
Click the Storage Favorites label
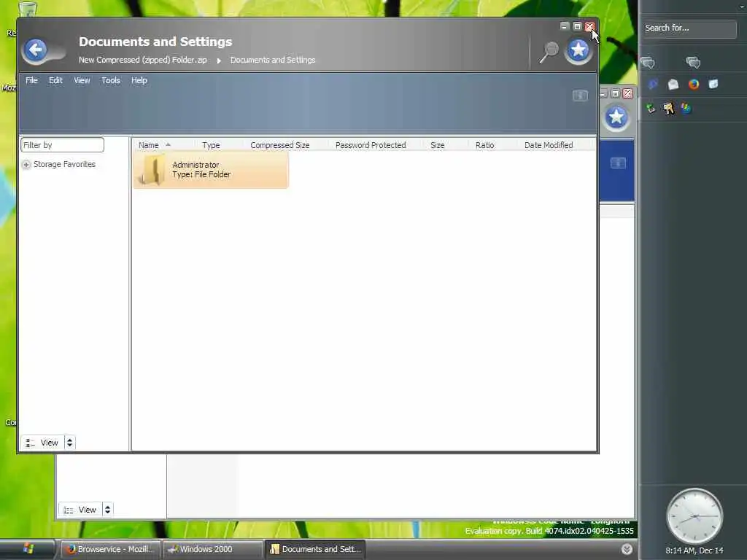[x=64, y=164]
